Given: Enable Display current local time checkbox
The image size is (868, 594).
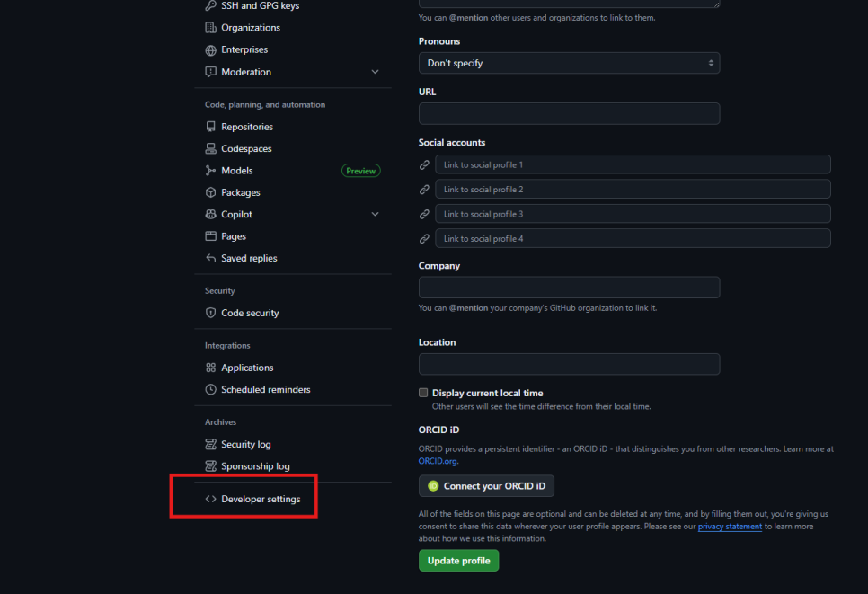Looking at the screenshot, I should 423,393.
